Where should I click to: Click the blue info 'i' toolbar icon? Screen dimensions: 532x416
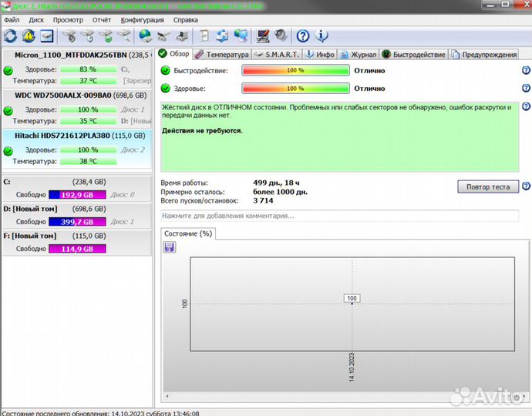[322, 35]
